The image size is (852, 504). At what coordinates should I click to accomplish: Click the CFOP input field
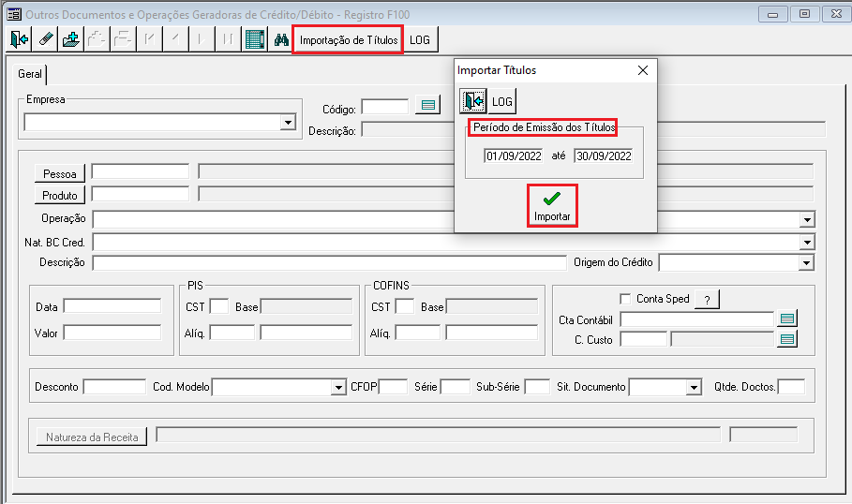(x=393, y=387)
